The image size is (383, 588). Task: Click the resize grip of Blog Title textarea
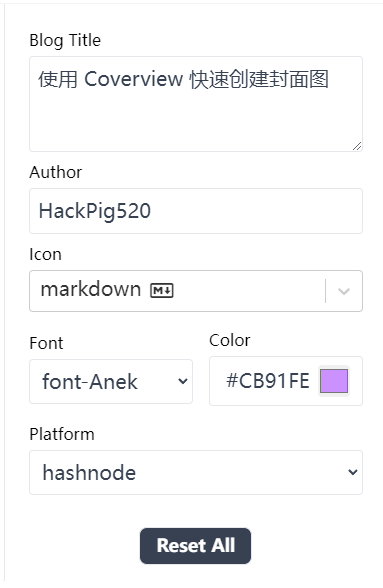357,146
